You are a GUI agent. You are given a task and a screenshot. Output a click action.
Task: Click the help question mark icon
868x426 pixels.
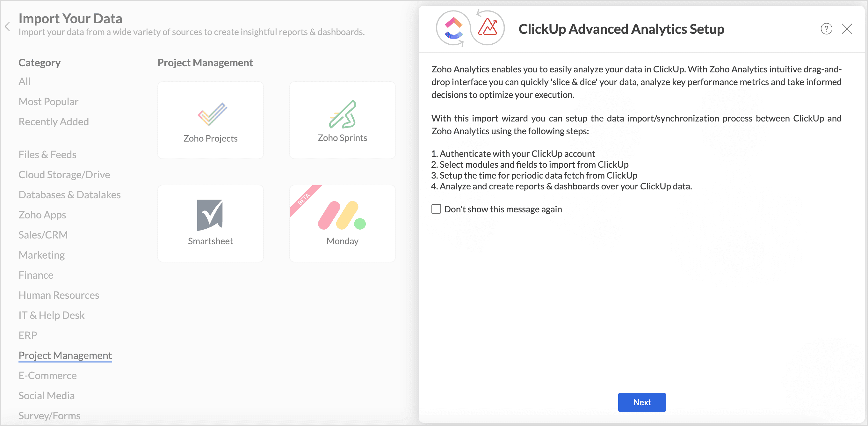pos(826,29)
